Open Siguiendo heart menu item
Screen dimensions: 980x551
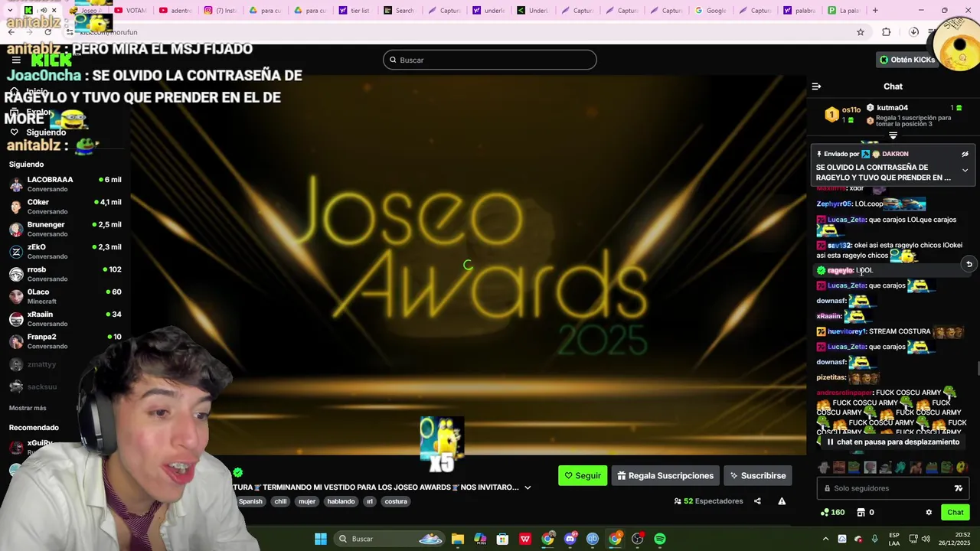38,132
